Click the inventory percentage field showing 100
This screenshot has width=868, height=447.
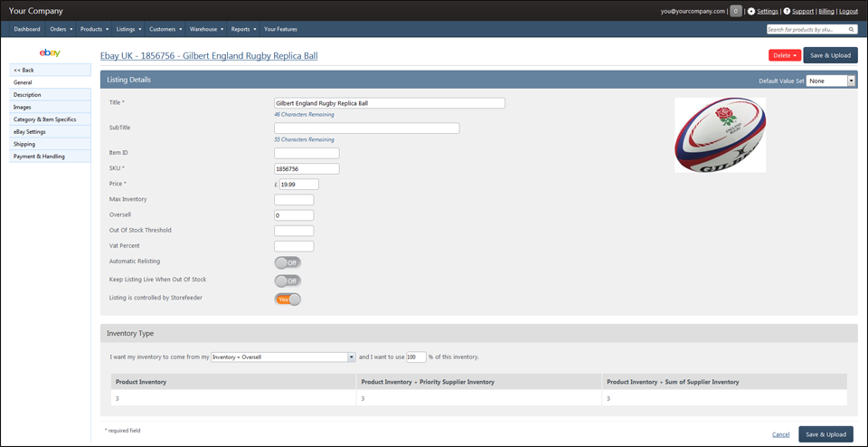[416, 357]
